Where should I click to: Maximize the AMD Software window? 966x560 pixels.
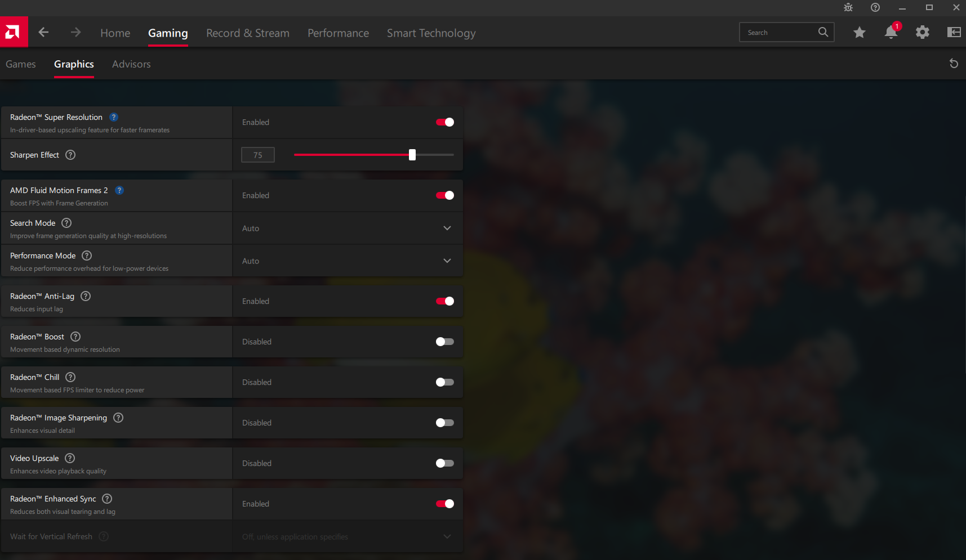pyautogui.click(x=929, y=7)
